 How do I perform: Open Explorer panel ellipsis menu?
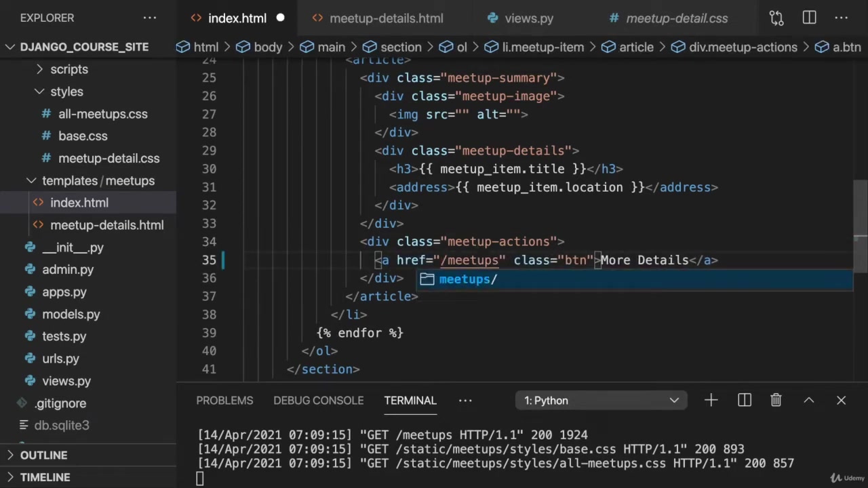coord(150,18)
